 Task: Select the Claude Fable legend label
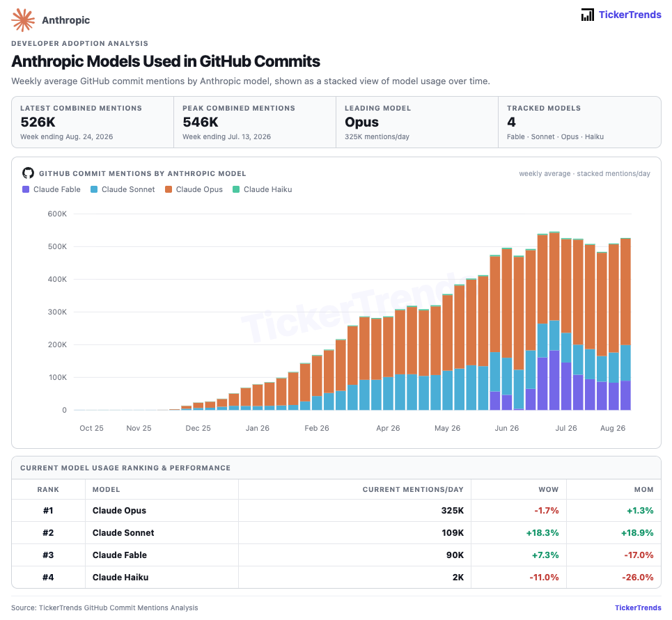pos(57,189)
